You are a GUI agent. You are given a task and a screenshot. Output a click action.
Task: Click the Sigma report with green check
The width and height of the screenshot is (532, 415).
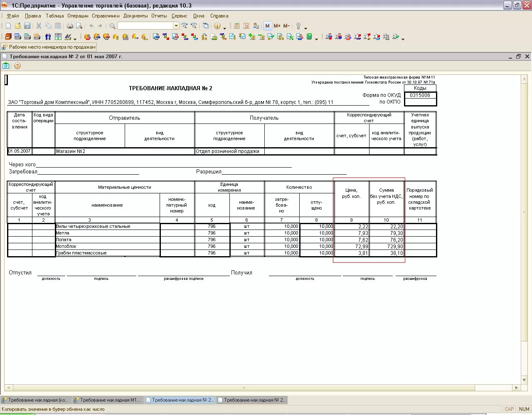click(395, 37)
